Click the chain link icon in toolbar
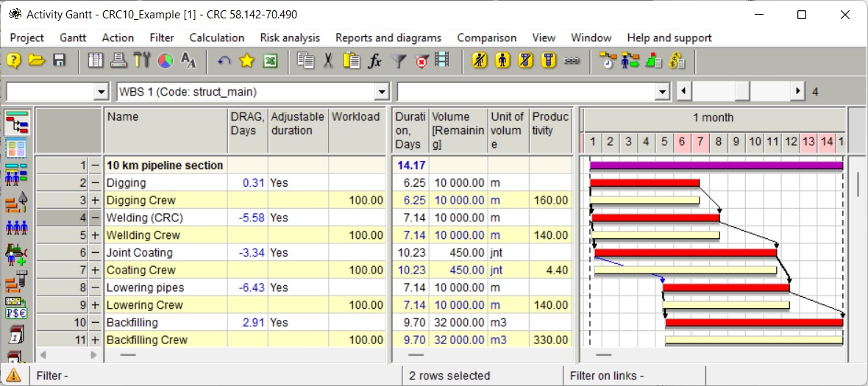This screenshot has width=868, height=386. tap(572, 61)
